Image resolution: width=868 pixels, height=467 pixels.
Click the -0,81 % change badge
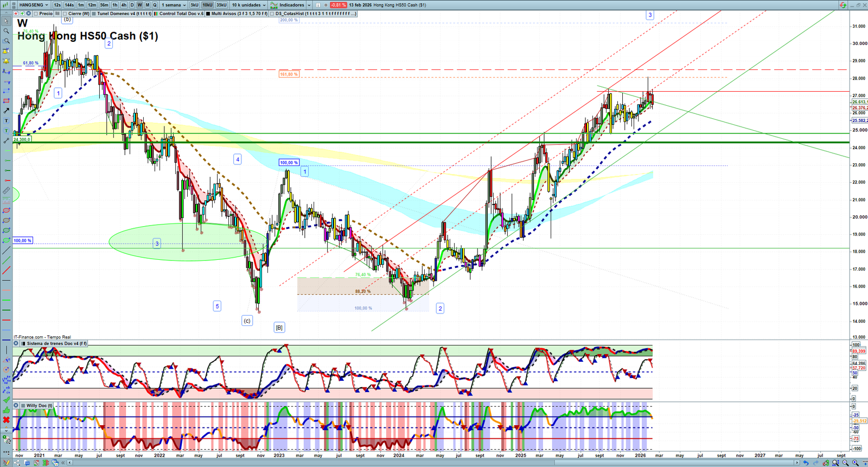(339, 5)
